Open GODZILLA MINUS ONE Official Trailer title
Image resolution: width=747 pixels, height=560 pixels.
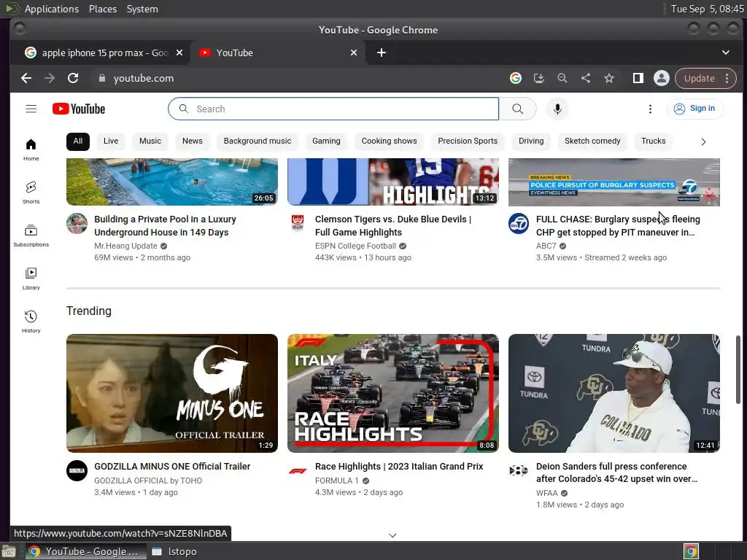coord(172,466)
